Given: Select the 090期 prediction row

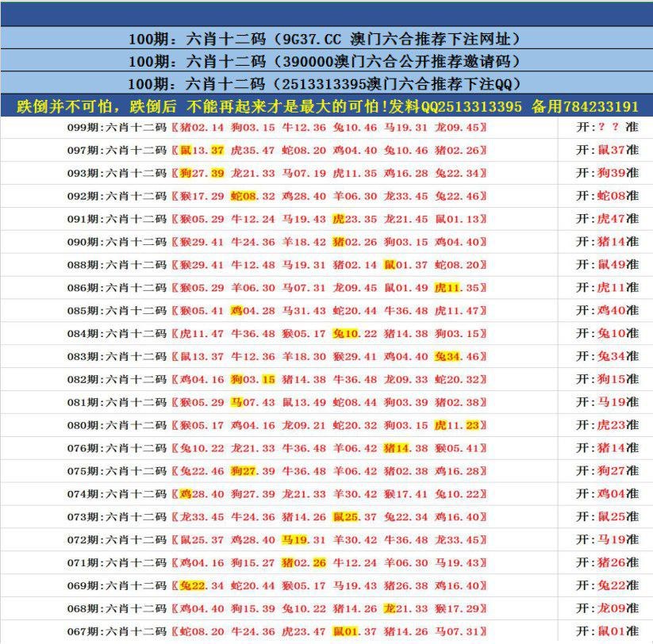Looking at the screenshot, I should [x=276, y=242].
